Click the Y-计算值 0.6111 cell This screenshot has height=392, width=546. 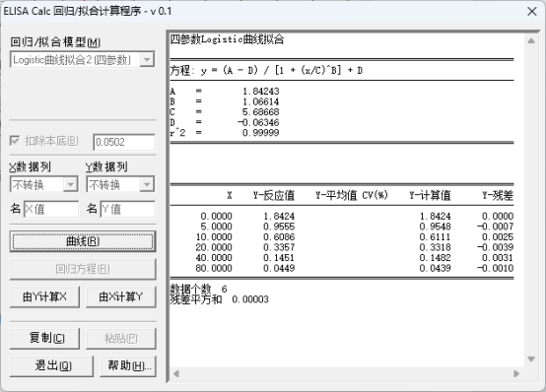pos(435,237)
